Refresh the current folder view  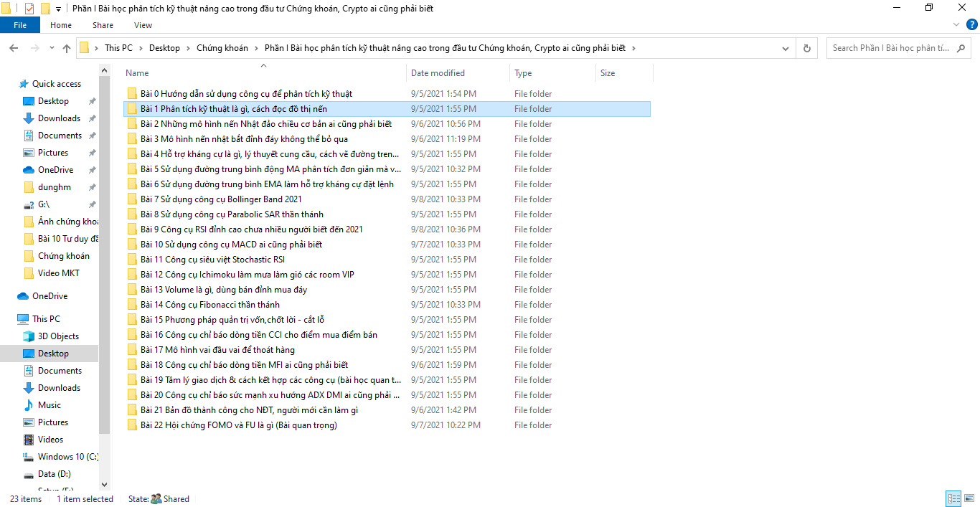807,48
